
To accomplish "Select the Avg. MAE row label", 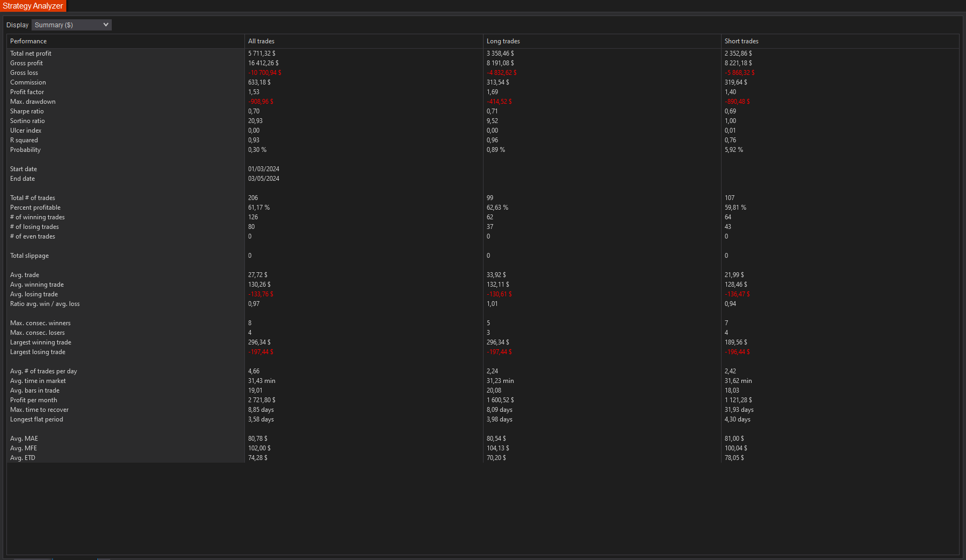I will 24,439.
